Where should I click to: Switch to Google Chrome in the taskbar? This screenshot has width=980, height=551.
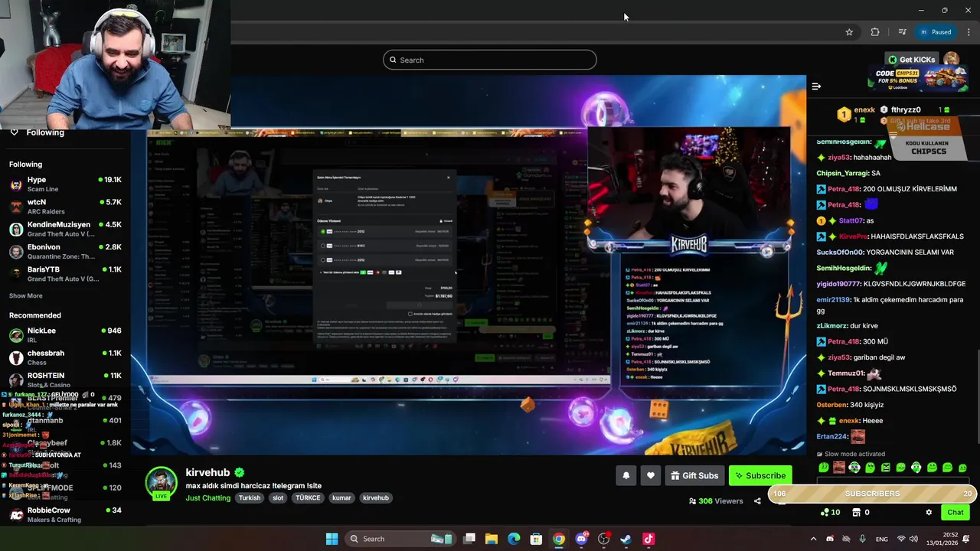(x=559, y=539)
